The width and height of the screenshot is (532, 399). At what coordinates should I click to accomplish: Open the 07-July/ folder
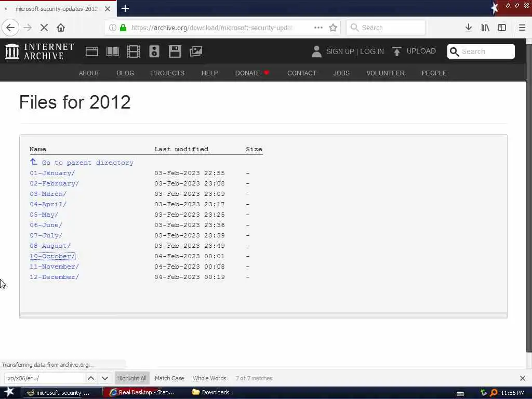coord(46,235)
